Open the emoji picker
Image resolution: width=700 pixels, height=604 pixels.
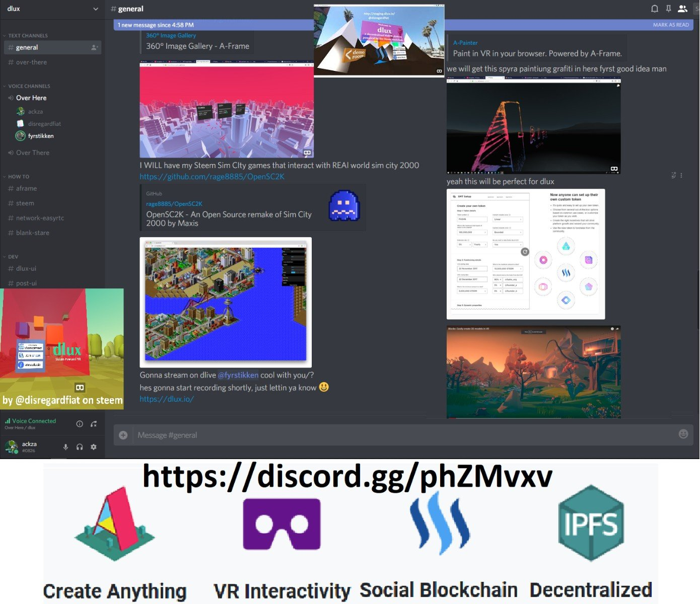pyautogui.click(x=683, y=434)
